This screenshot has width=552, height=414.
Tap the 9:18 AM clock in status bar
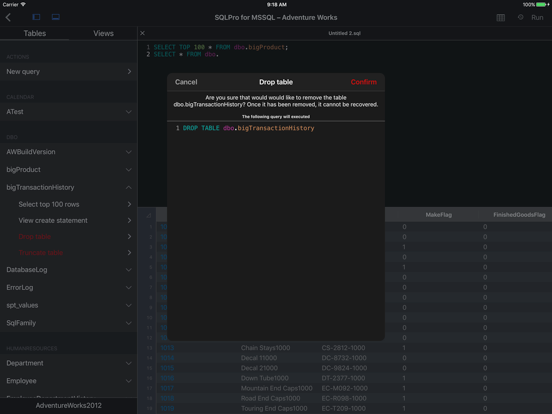click(276, 5)
